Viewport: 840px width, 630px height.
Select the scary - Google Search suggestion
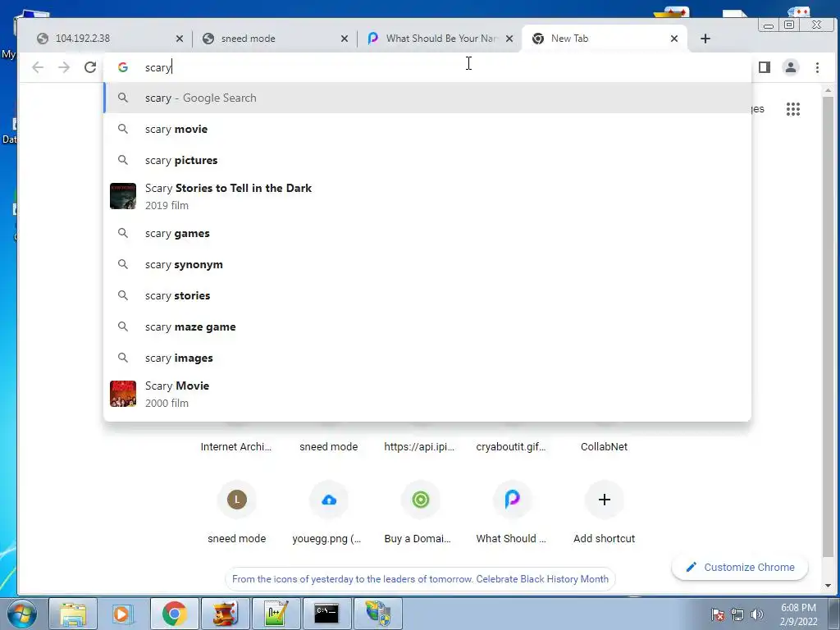pos(427,98)
